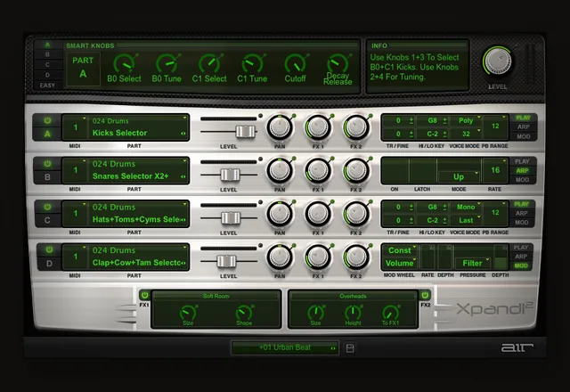Toggle power for part C

coord(47,207)
